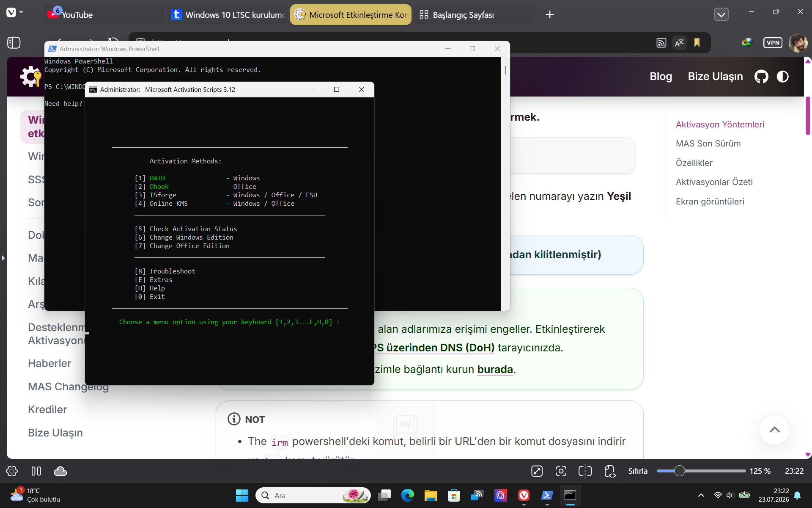Image resolution: width=812 pixels, height=508 pixels.
Task: Jump to Aktivasyonlar Özeti section
Action: click(714, 182)
